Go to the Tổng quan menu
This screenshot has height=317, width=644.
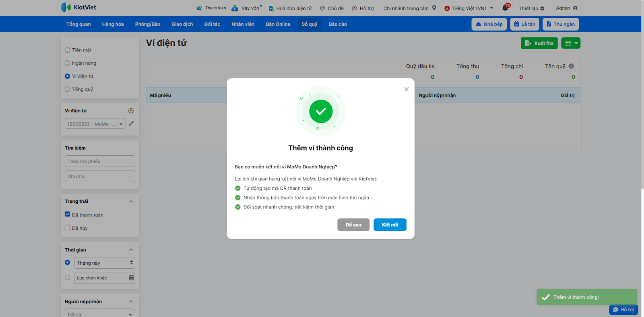(78, 24)
